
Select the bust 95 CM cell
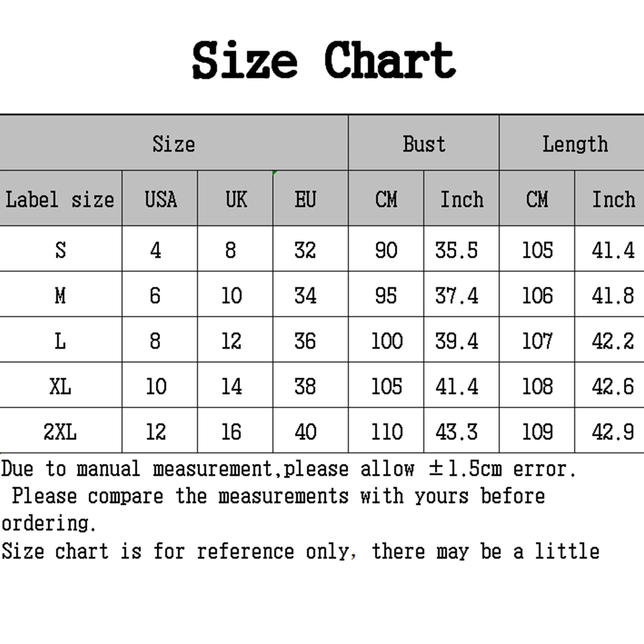pos(386,295)
